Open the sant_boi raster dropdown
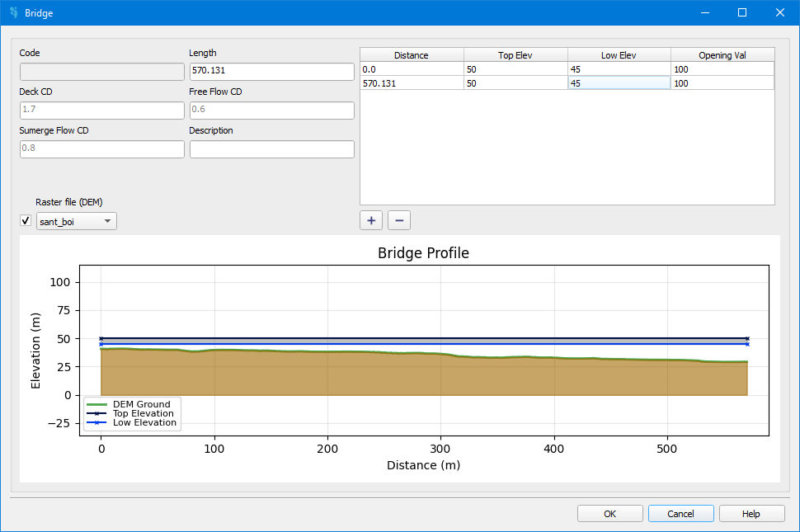This screenshot has width=800, height=532. [x=77, y=221]
